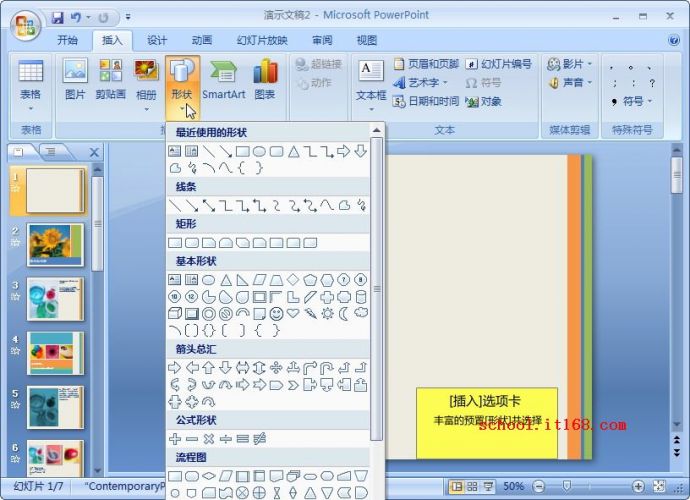Choose the left-right arrow under 箭头总汇
690x500 pixels.
[242, 368]
